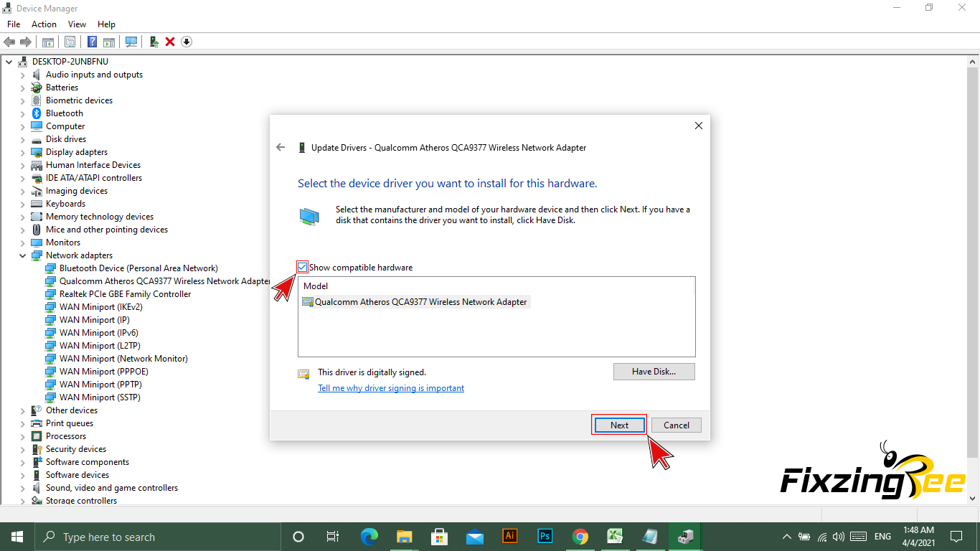Open the Properties toolbar icon

tap(70, 42)
